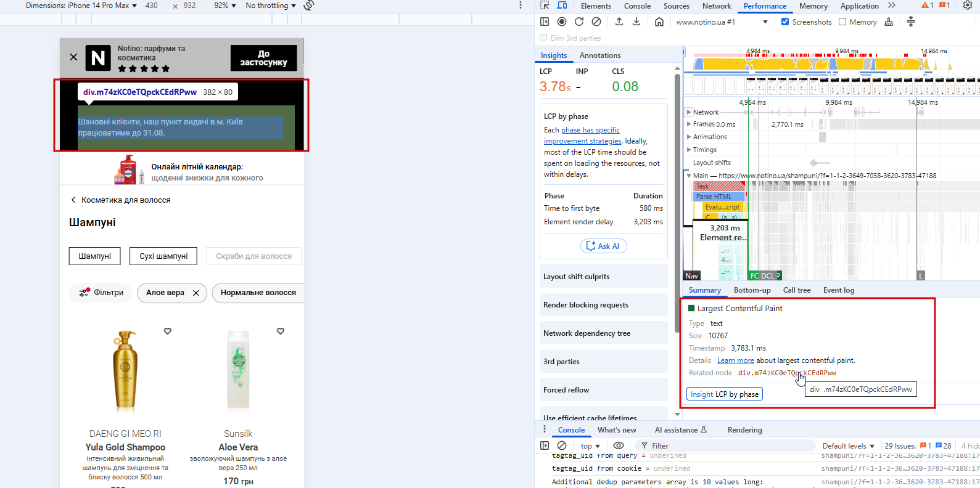Start recording a performance profile
The image size is (980, 488).
click(562, 22)
